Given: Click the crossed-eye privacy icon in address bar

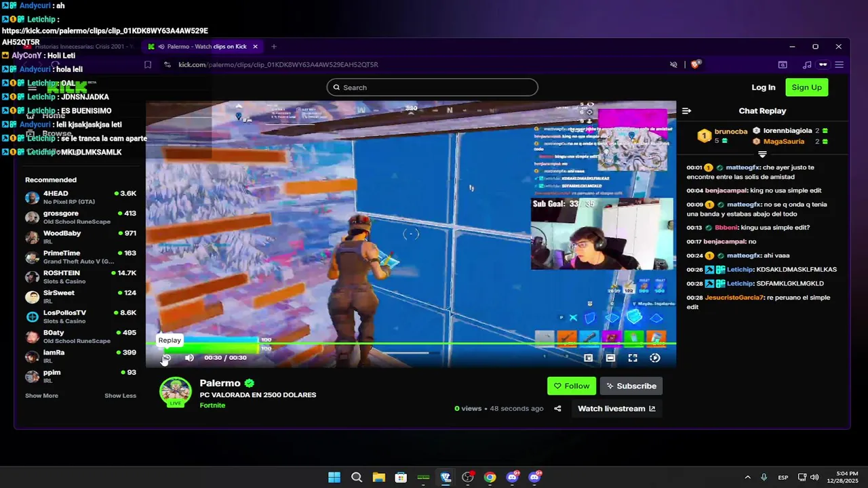Looking at the screenshot, I should click(673, 65).
